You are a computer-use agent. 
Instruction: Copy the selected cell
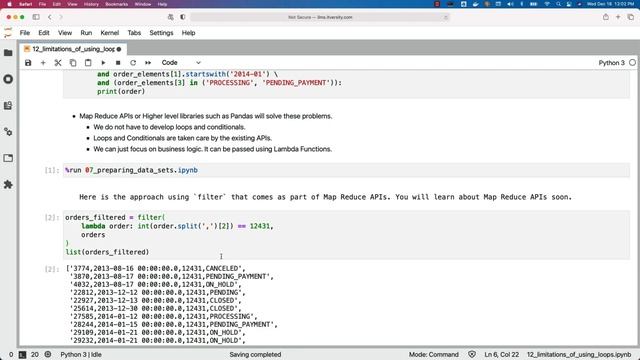(73, 63)
